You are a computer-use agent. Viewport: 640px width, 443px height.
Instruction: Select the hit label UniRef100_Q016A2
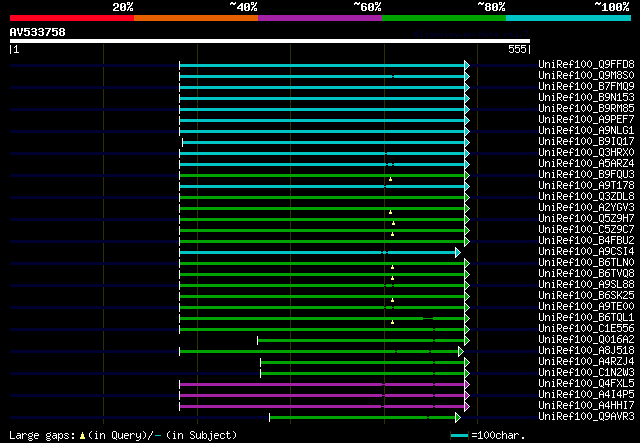click(586, 340)
